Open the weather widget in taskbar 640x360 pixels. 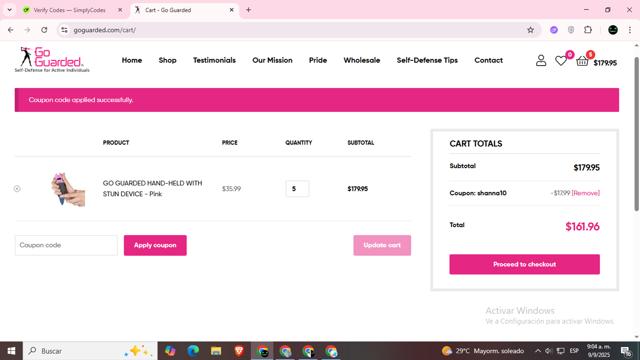[482, 351]
